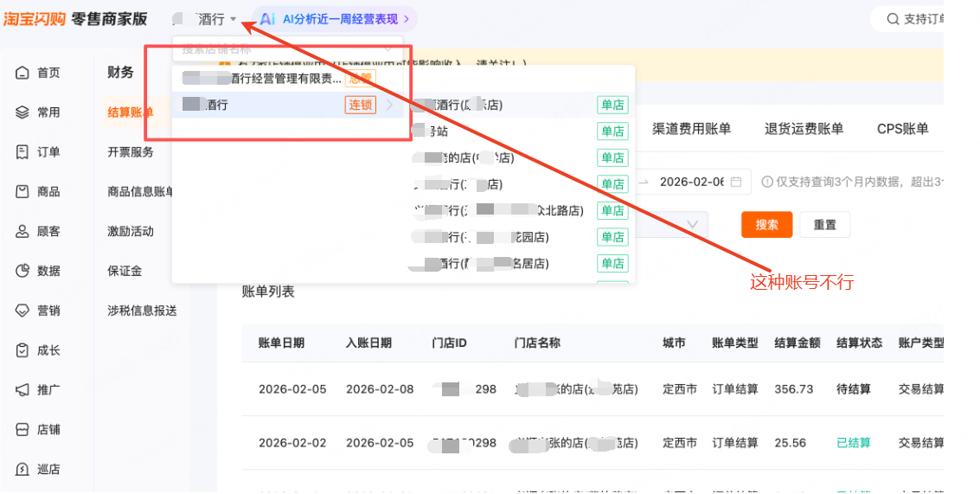Click the 356.73 settlement amount cell
Viewport: 980px width, 494px height.
[x=794, y=389]
